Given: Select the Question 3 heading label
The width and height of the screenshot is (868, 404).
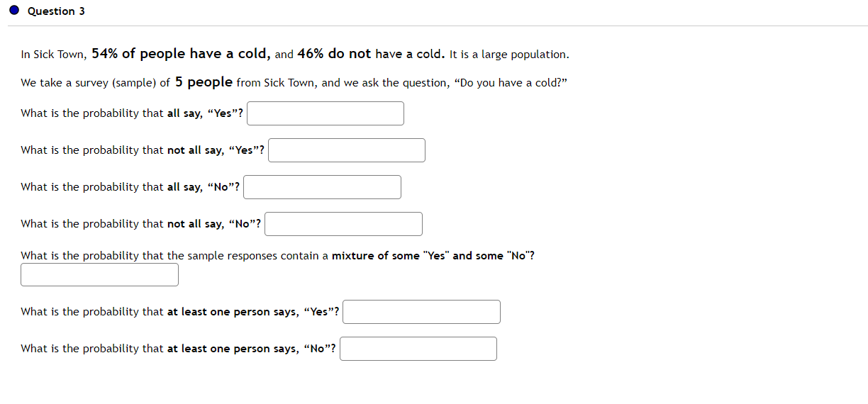Looking at the screenshot, I should pos(56,11).
